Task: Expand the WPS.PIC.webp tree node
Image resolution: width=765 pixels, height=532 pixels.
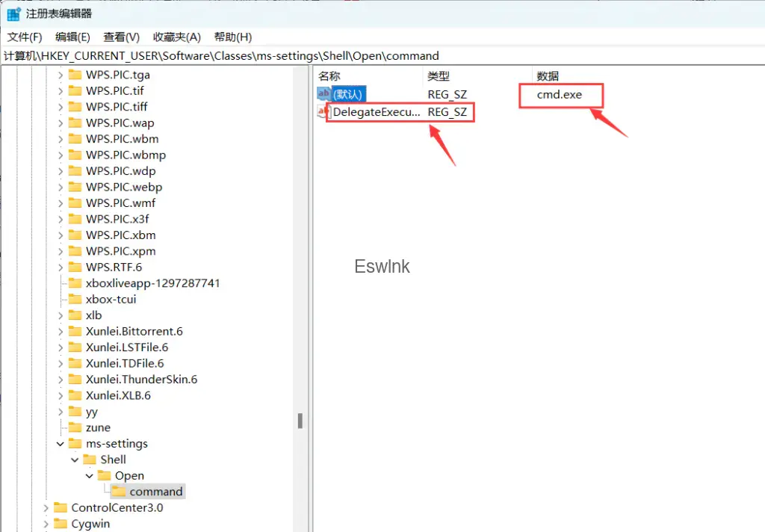Action: tap(60, 187)
